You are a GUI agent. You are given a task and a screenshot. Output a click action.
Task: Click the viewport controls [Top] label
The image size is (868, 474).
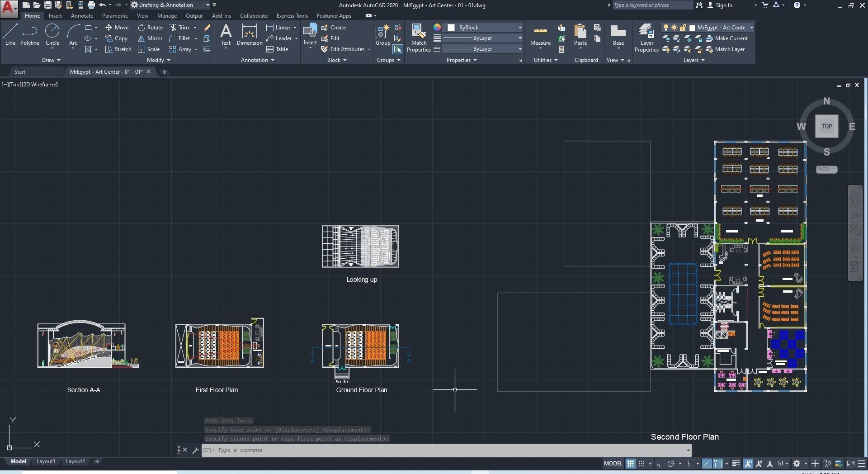coord(14,85)
